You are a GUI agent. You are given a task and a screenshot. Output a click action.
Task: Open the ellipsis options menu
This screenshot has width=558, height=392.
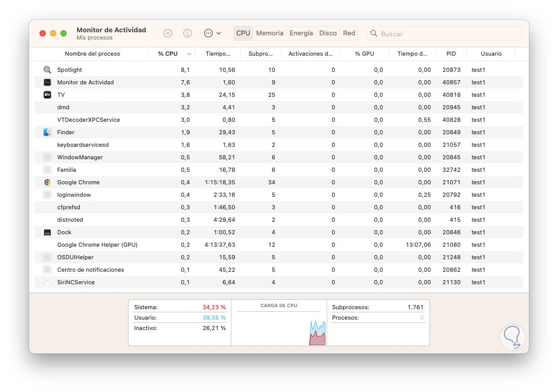point(212,33)
